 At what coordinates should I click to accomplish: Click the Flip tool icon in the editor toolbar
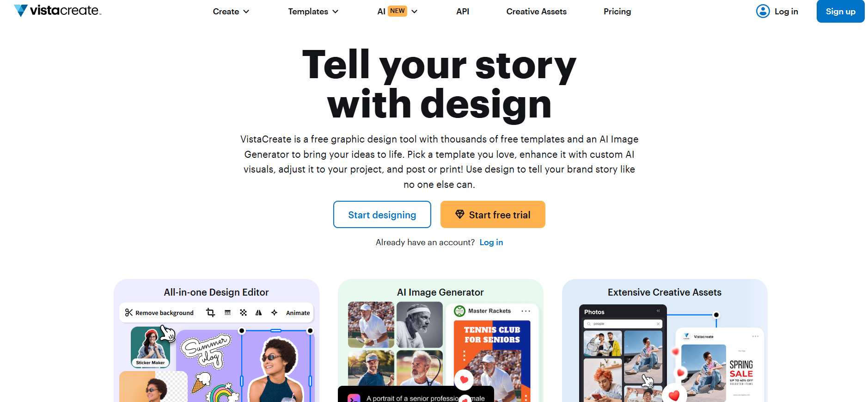click(258, 313)
